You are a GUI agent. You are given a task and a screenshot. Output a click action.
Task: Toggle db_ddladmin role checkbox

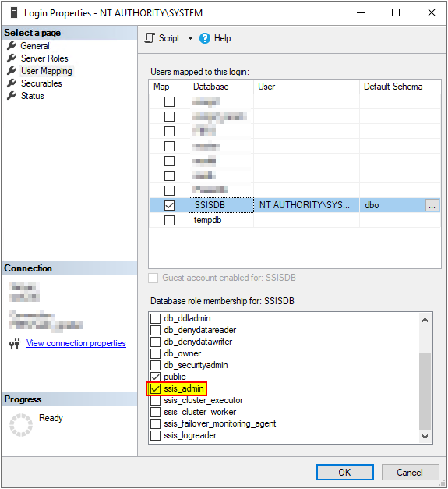[x=156, y=319]
